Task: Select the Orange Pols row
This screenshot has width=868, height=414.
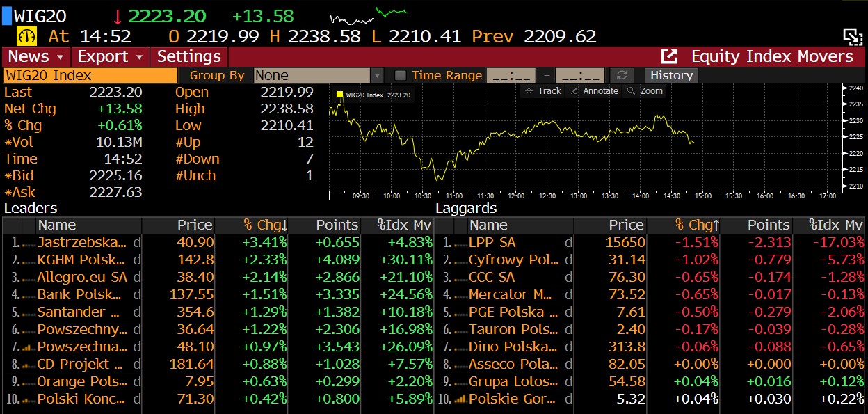Action: (x=218, y=381)
